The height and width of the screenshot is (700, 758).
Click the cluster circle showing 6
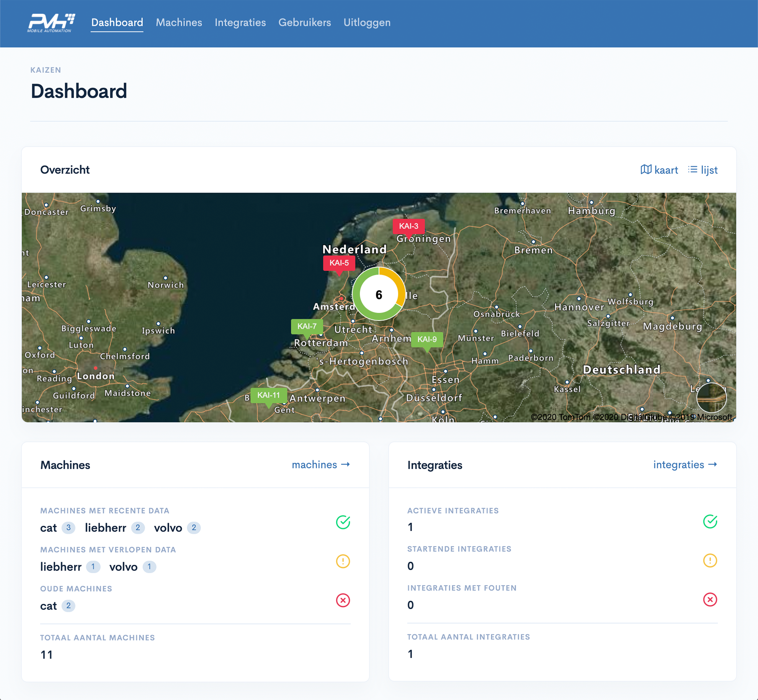[379, 294]
